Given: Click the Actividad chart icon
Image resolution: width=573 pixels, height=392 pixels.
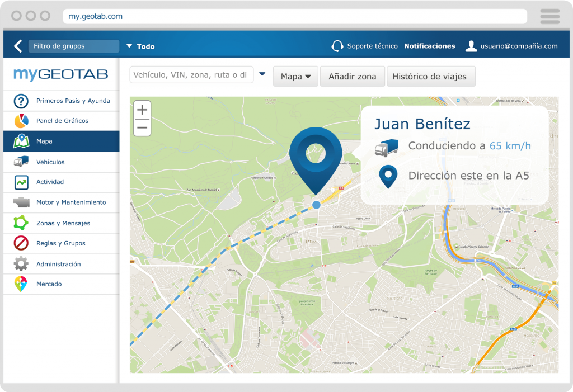Looking at the screenshot, I should click(21, 182).
